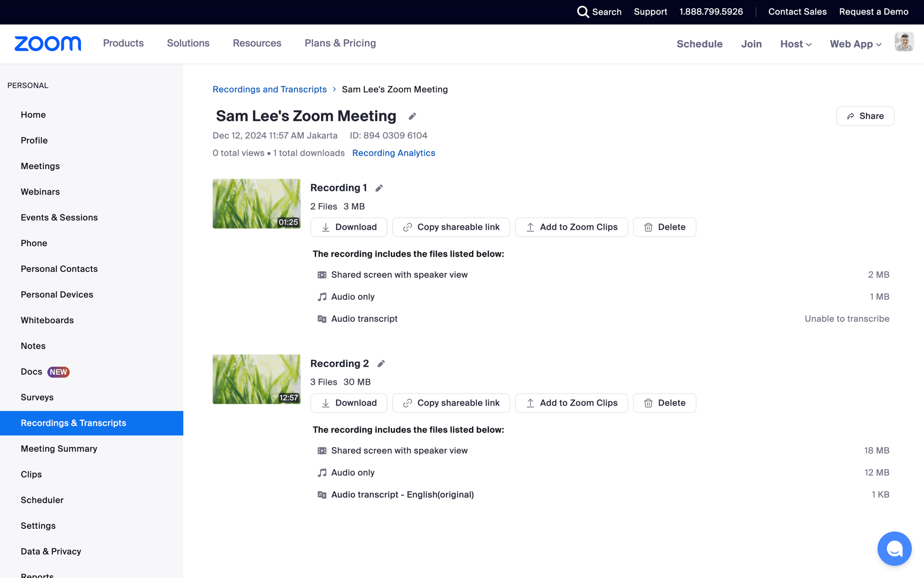Screen dimensions: 924x578
Task: Open the chat support bubble
Action: (x=894, y=548)
